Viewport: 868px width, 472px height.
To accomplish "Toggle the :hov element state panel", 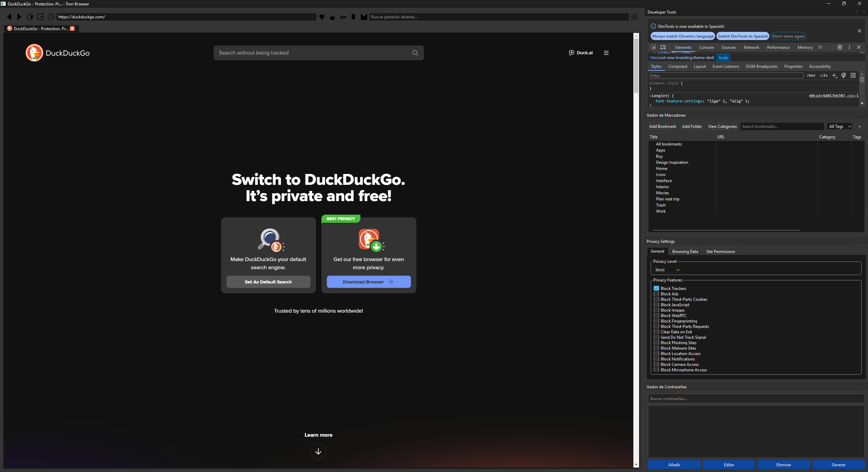I will pos(811,75).
